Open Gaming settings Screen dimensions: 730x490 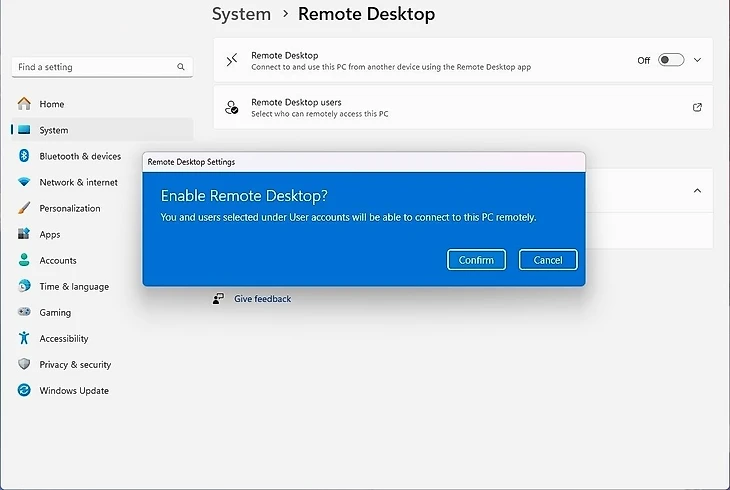coord(102,312)
